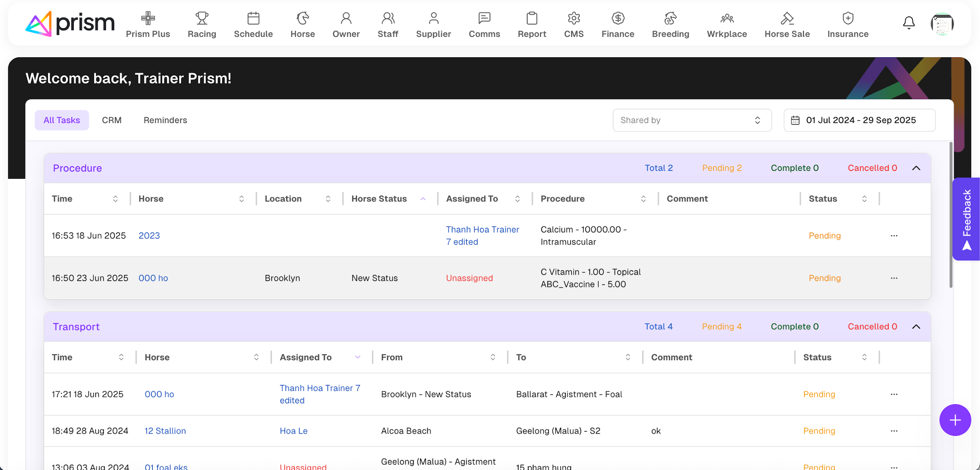
Task: Sort Procedure table by Time column
Action: coord(115,199)
